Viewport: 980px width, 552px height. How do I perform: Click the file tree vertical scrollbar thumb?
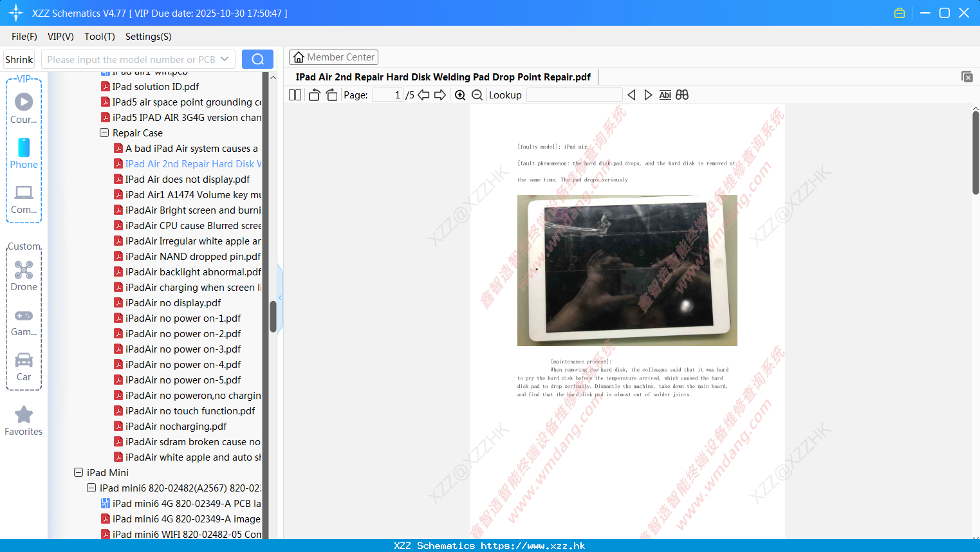[273, 316]
